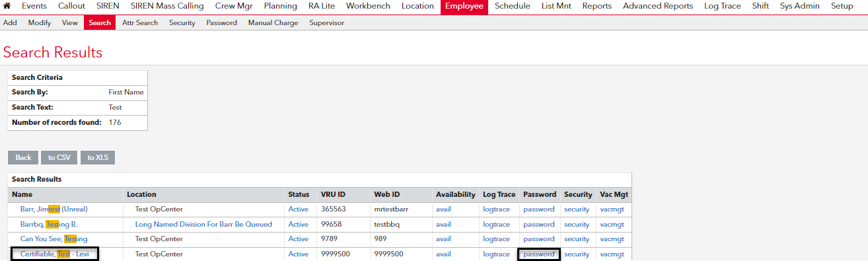
Task: Open avail link for Certifiable row
Action: 443,254
